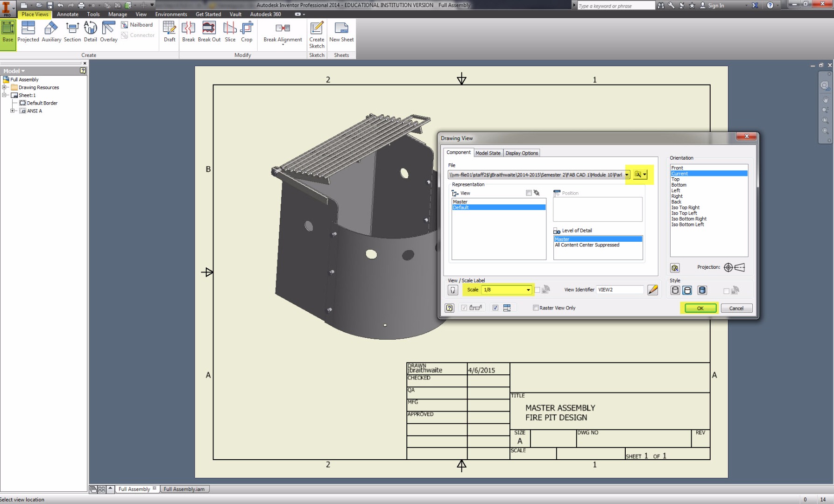
Task: Expand the Drawing Resources tree node
Action: [4, 87]
